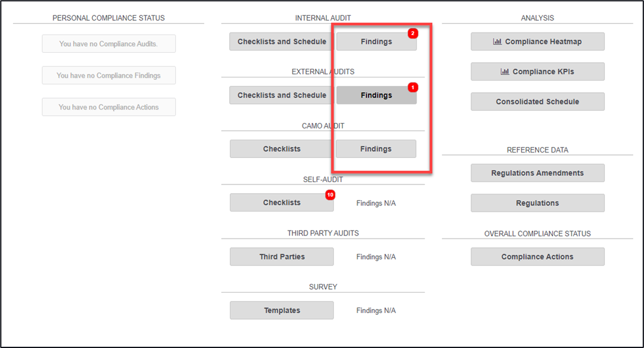
Task: Click the red 10 badge on Self-Audit Checklists
Action: click(x=330, y=195)
